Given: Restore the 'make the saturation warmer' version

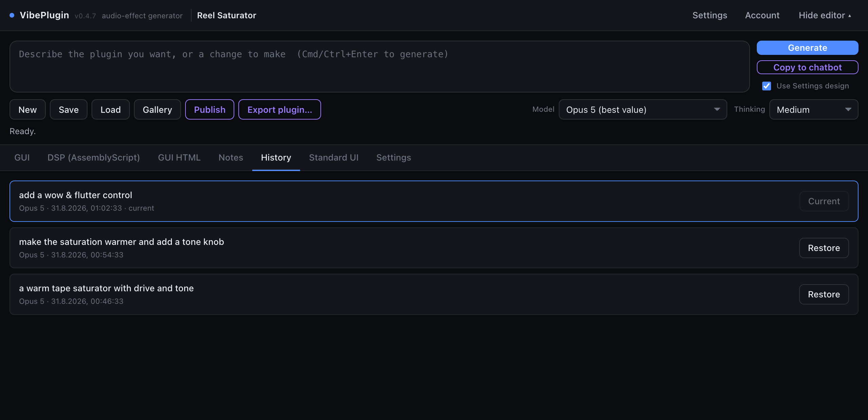Looking at the screenshot, I should coord(824,248).
